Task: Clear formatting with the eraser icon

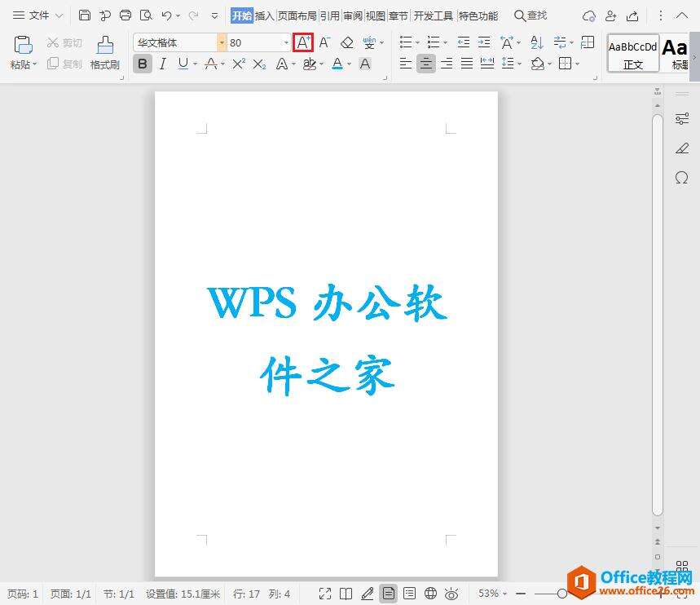Action: (x=347, y=42)
